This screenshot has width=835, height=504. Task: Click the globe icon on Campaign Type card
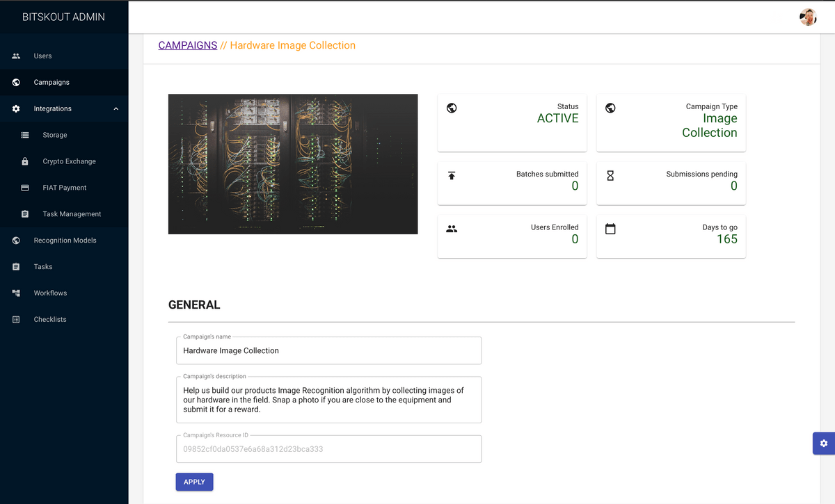click(x=610, y=108)
